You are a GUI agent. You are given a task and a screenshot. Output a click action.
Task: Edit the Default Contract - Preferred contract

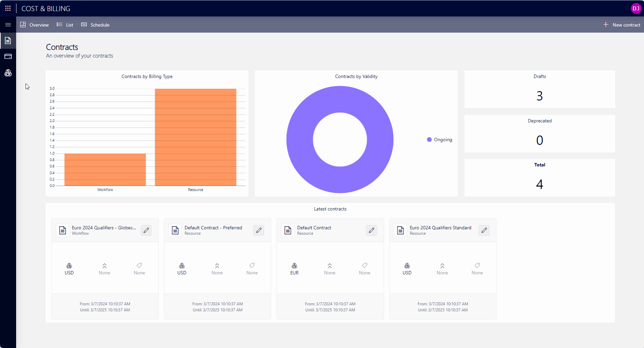(x=259, y=230)
